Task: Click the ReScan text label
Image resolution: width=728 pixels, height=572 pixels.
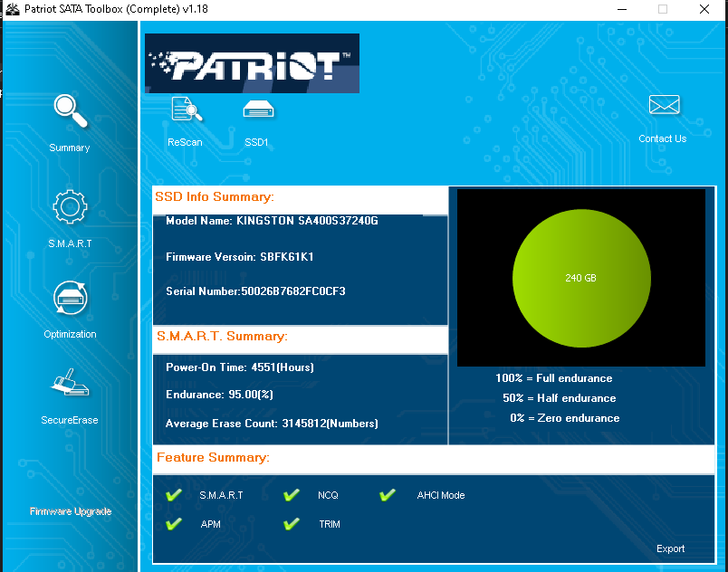Action: [x=185, y=142]
